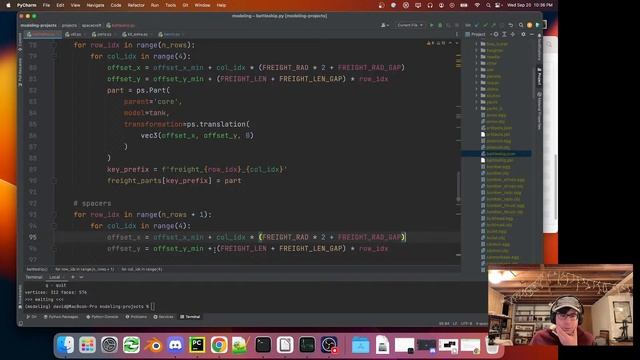Switch to the second editor tab
This screenshot has width=640, height=360.
pyautogui.click(x=75, y=35)
